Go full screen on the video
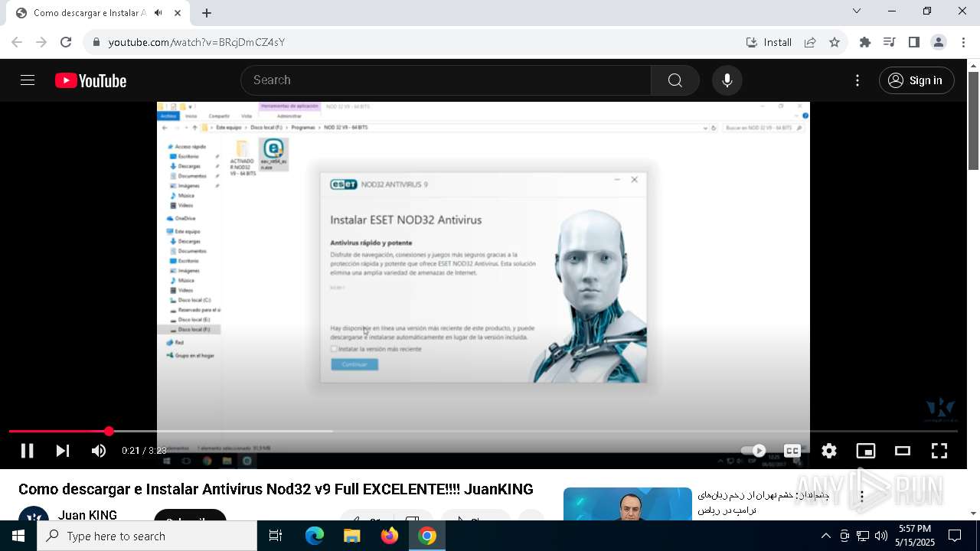 (x=939, y=451)
